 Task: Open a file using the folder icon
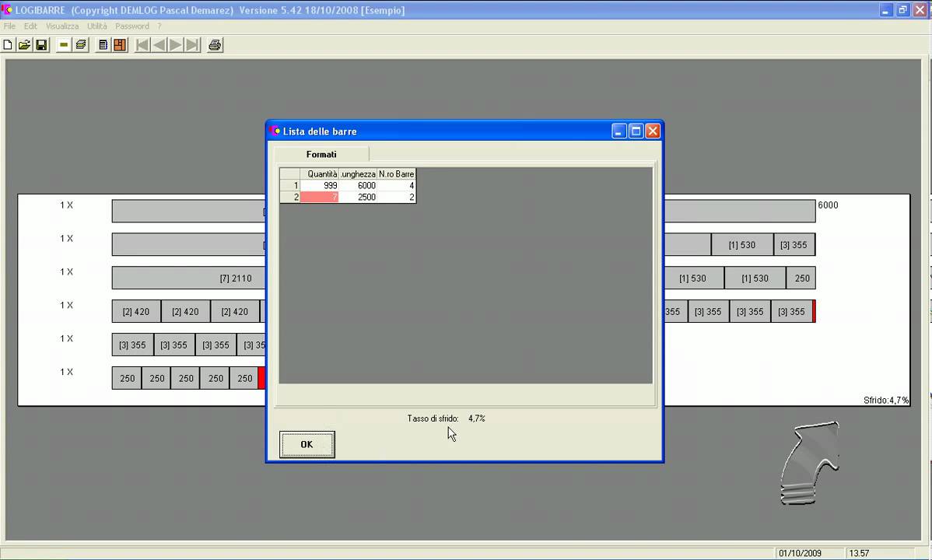coord(24,45)
